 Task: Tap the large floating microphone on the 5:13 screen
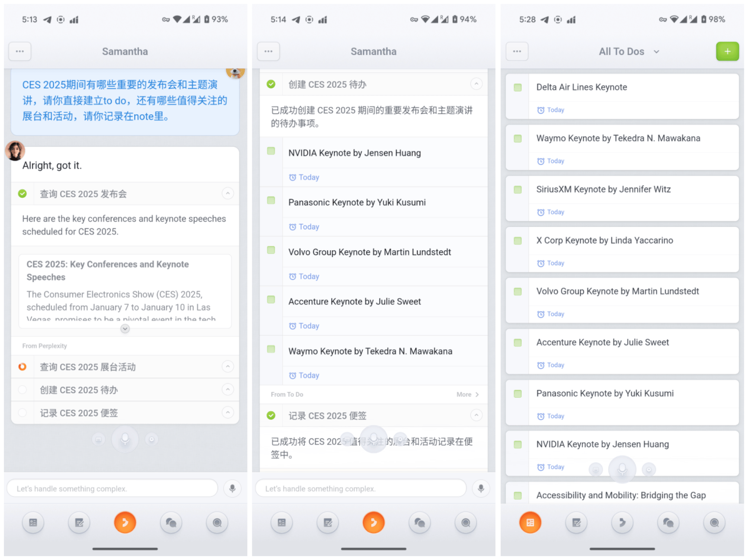coord(125,439)
